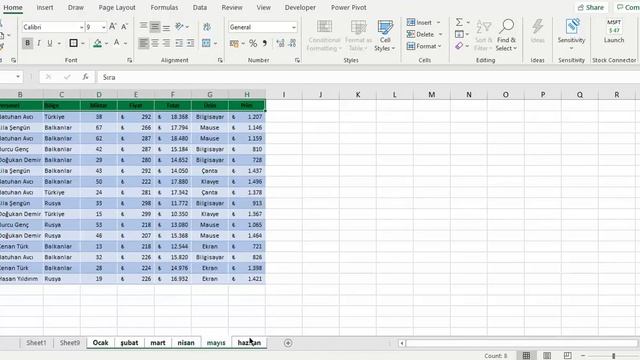
Task: Adjust the zoom slider in status bar
Action: [613, 356]
